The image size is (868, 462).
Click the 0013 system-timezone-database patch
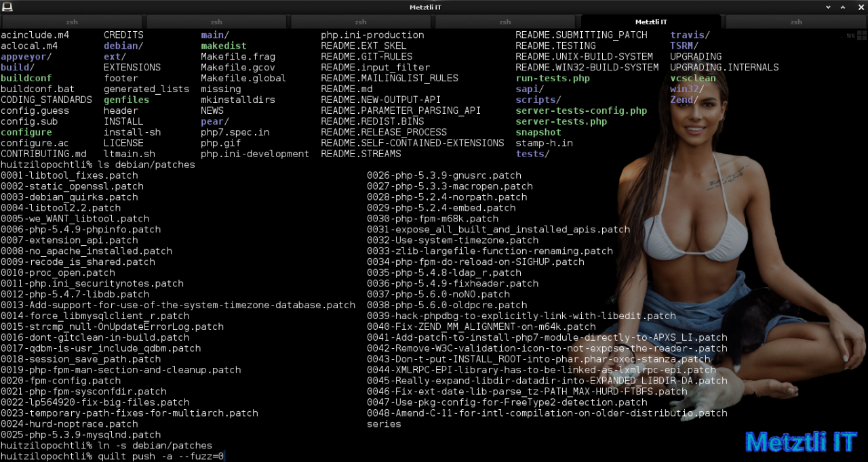(178, 306)
